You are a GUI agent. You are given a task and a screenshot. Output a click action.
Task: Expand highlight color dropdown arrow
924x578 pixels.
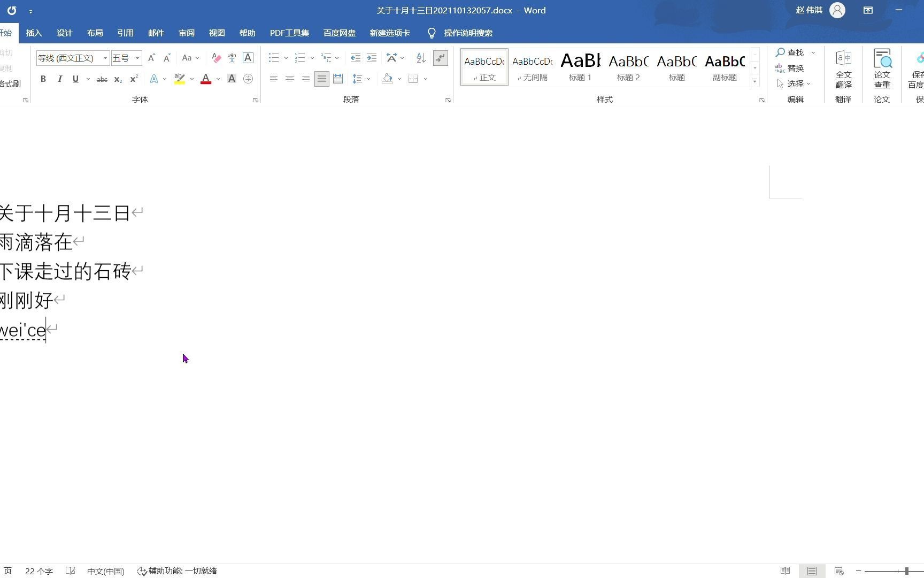coord(192,79)
